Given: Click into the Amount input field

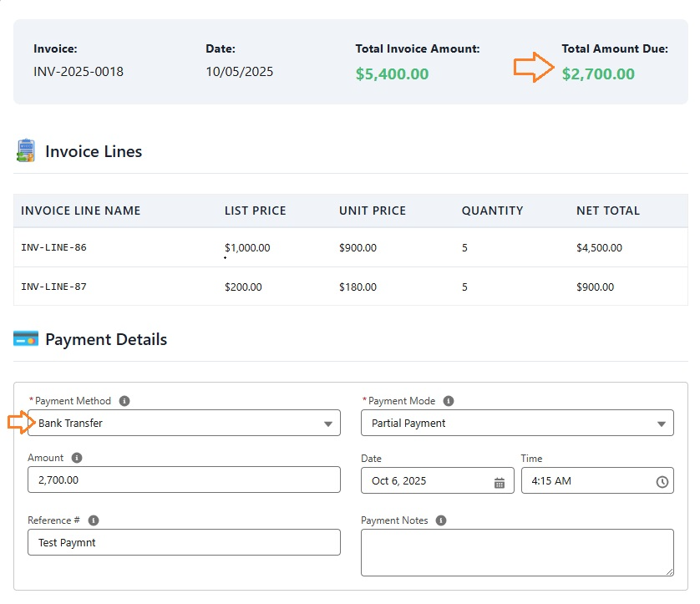Looking at the screenshot, I should tap(184, 480).
